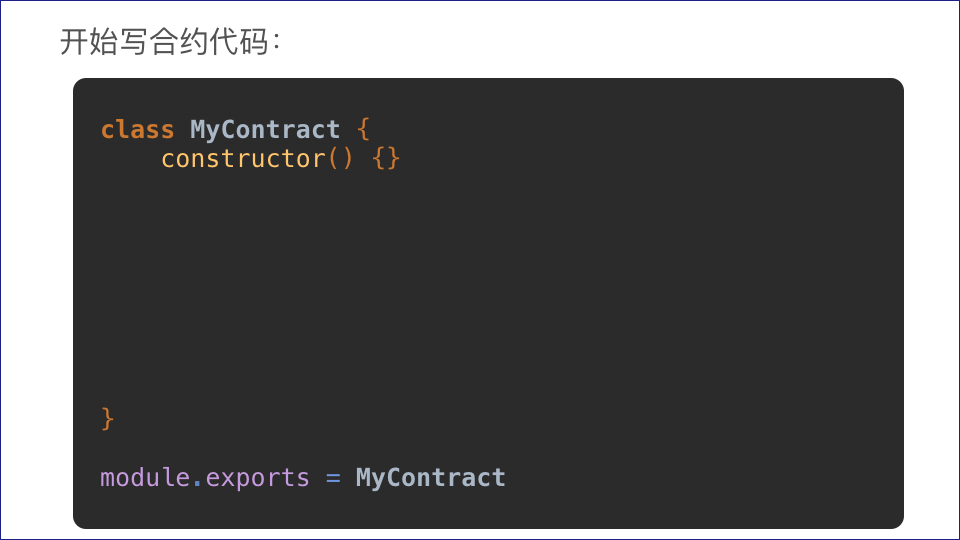Click the word 'constructor' in the code
Image resolution: width=960 pixels, height=540 pixels.
click(x=243, y=159)
